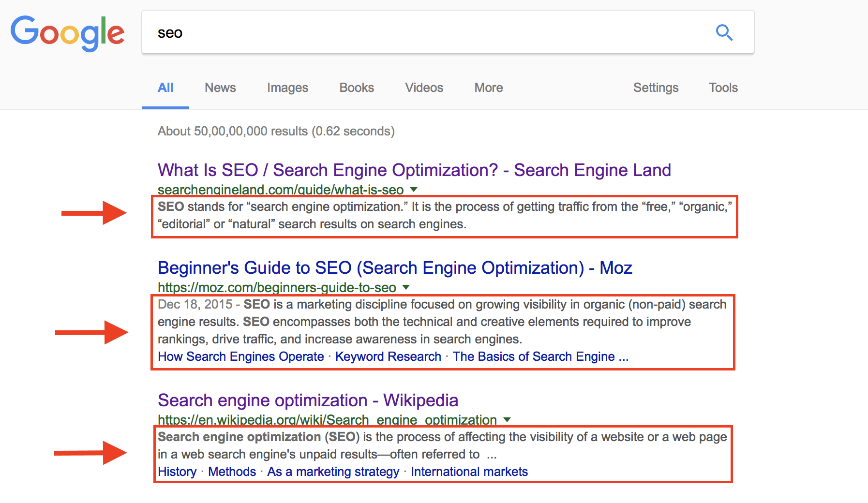
Task: Click the Google logo
Action: pyautogui.click(x=68, y=33)
